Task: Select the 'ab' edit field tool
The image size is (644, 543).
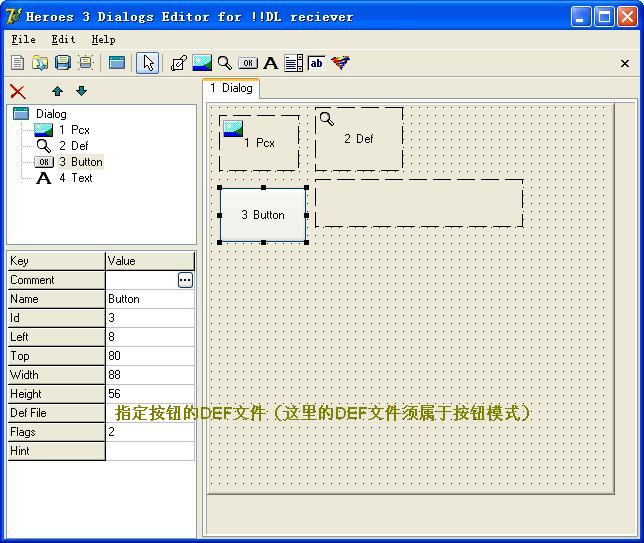Action: tap(316, 63)
